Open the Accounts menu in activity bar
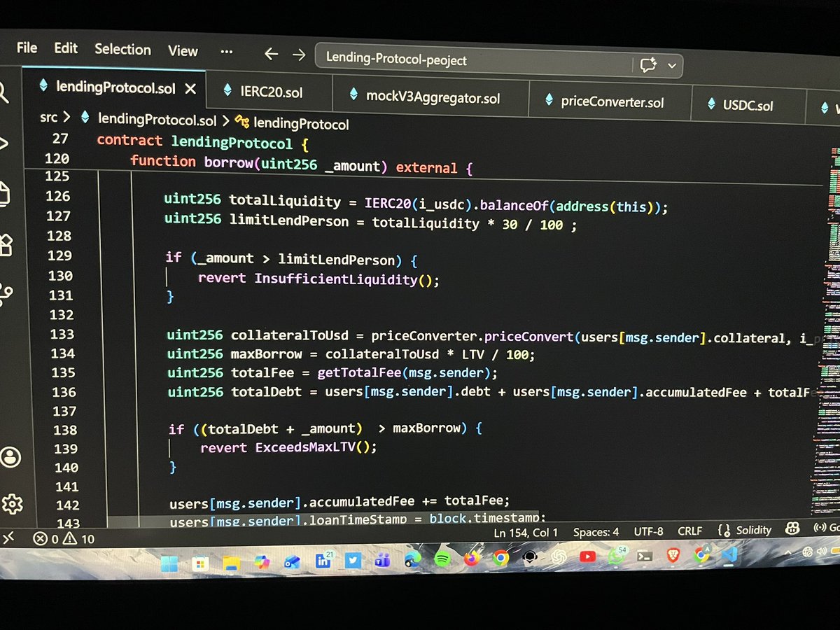This screenshot has height=630, width=840. click(x=10, y=458)
